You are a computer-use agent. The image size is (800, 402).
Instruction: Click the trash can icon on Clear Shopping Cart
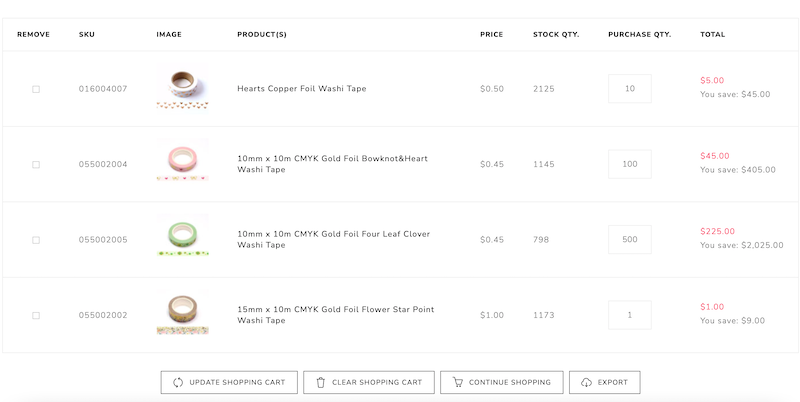click(320, 383)
